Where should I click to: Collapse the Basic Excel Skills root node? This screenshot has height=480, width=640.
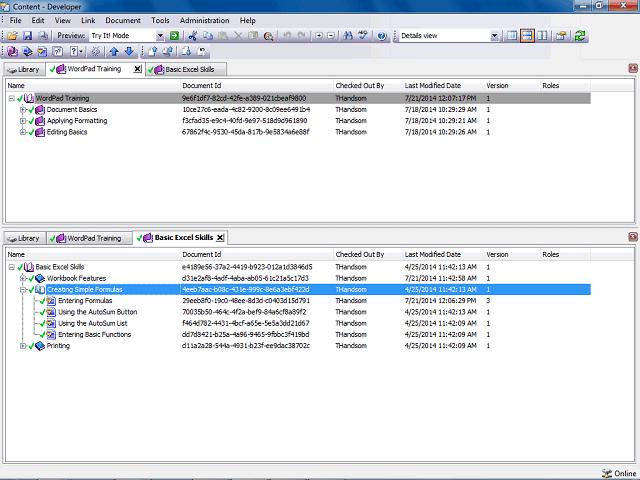pos(12,267)
